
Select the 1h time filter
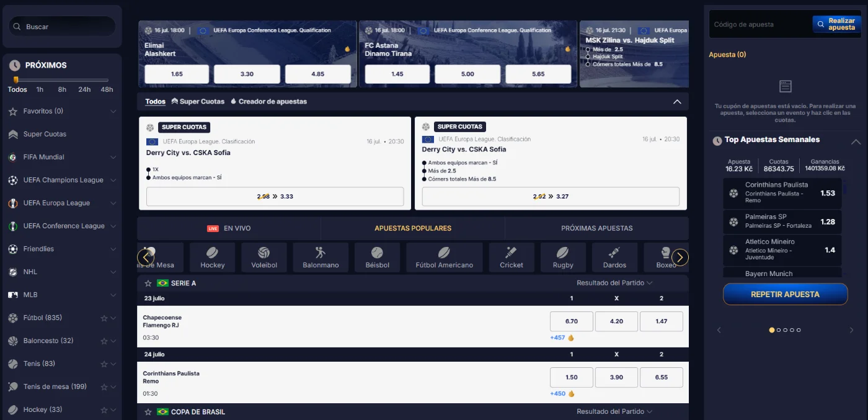40,89
